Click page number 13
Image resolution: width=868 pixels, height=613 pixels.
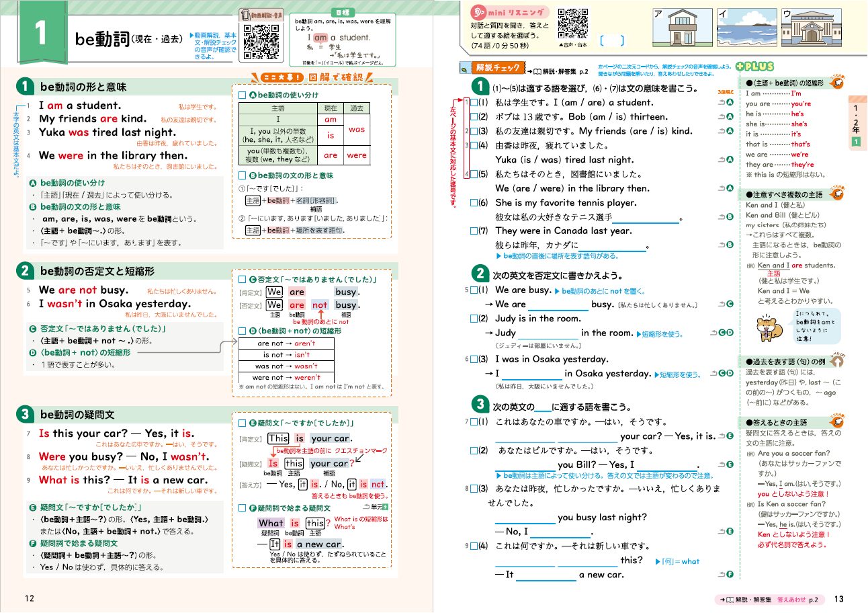click(839, 600)
